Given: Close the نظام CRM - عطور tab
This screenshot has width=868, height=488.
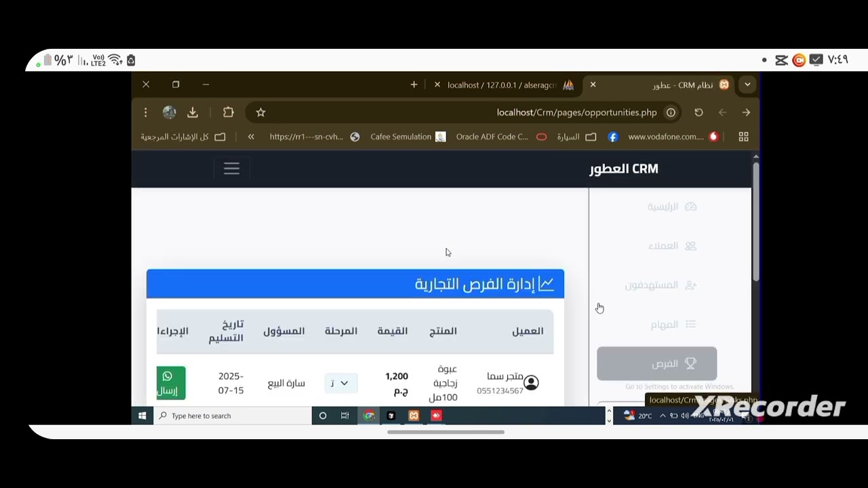Looking at the screenshot, I should pyautogui.click(x=593, y=85).
